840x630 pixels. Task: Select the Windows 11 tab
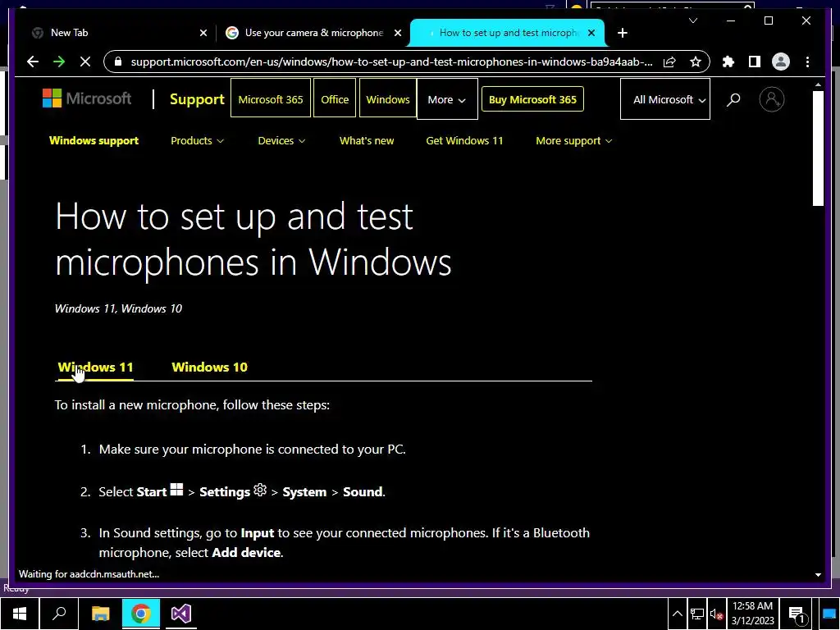95,367
